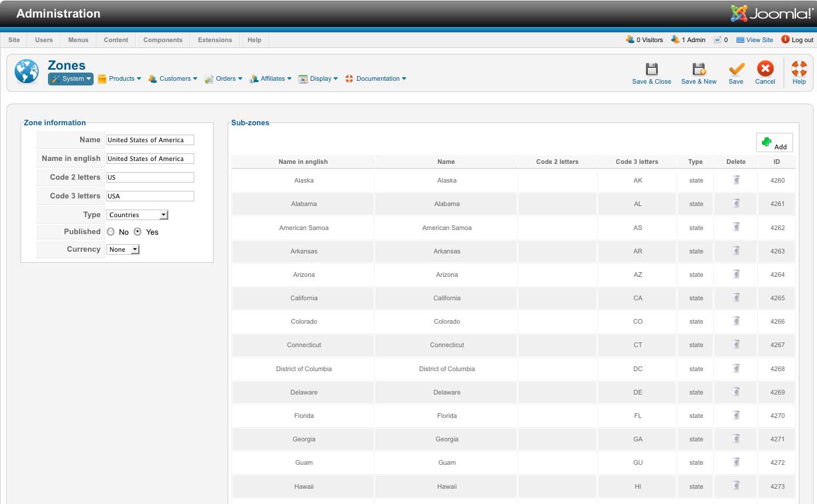This screenshot has width=817, height=504.
Task: Click trash icon in the California row
Action: 736,298
